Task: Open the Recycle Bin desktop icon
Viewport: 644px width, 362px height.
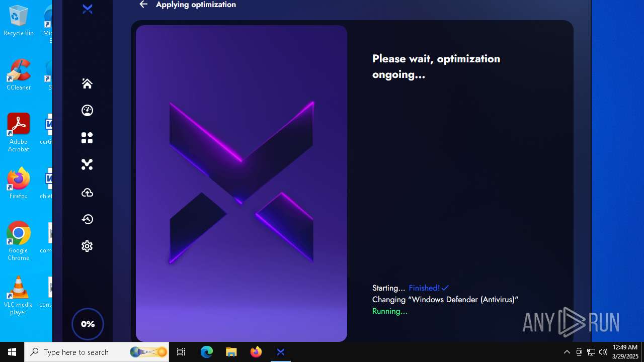Action: 19,21
